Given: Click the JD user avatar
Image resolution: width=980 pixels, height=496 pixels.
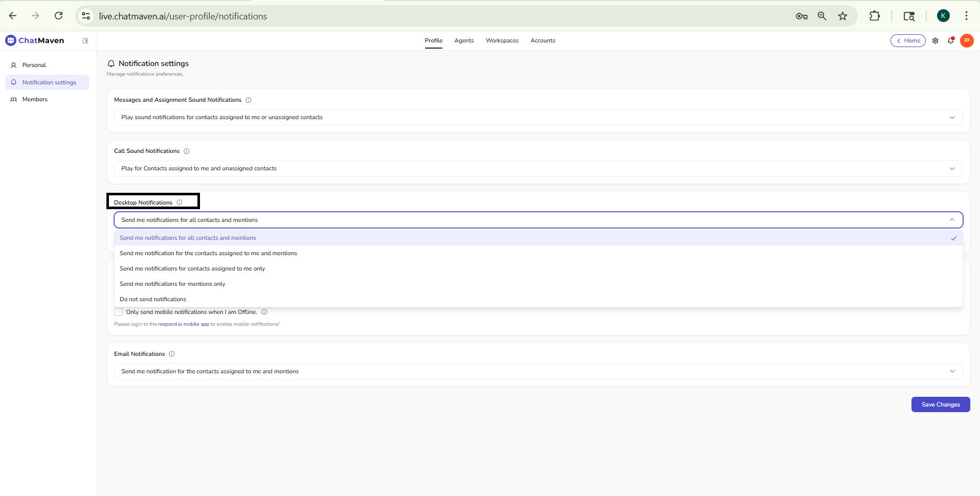Looking at the screenshot, I should click(966, 40).
